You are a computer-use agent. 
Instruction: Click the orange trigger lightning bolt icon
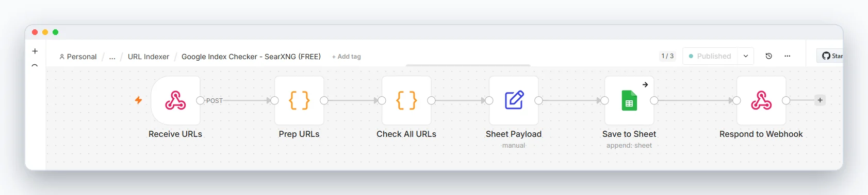coord(138,100)
